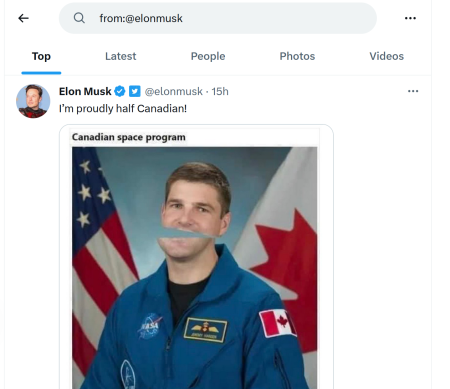Viewport: 450px width, 389px height.
Task: View the Videos tab
Action: [386, 56]
